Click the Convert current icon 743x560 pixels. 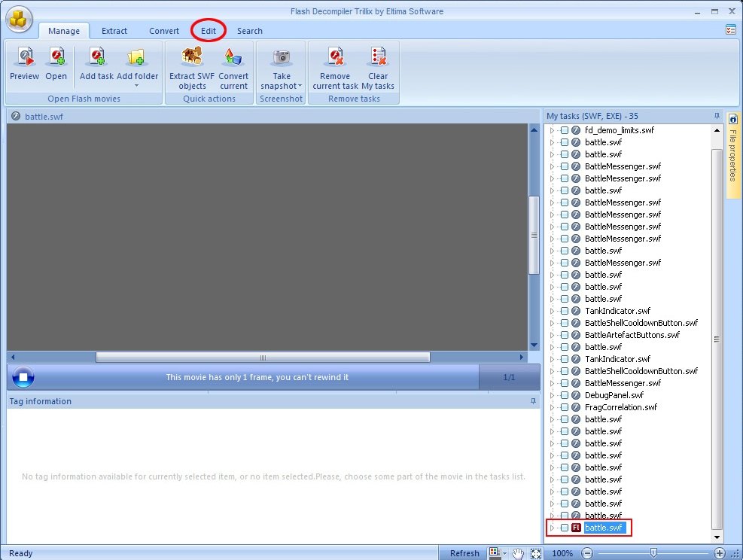click(233, 56)
